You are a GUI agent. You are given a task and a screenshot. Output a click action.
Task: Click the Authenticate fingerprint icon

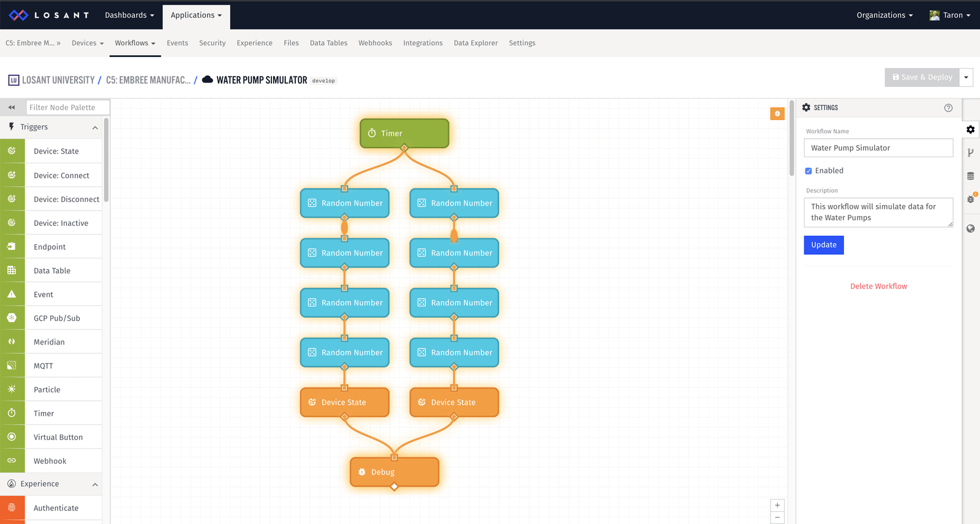(12, 507)
